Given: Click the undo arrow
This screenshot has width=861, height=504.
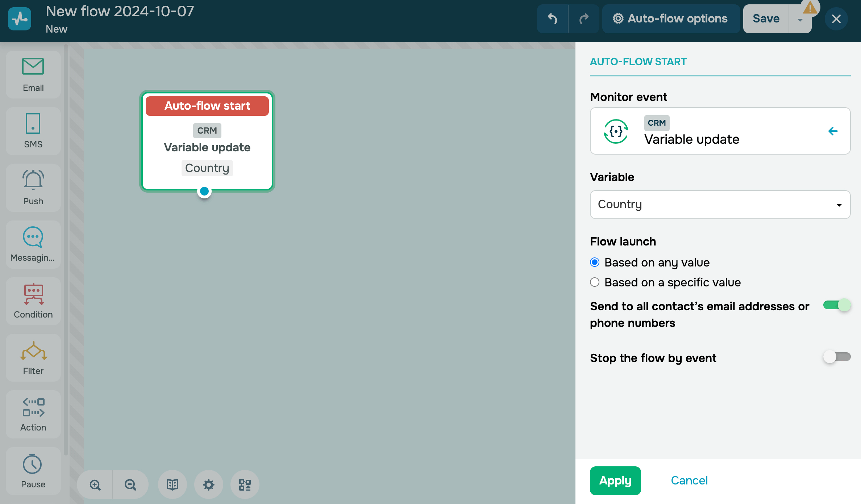Looking at the screenshot, I should tap(552, 19).
